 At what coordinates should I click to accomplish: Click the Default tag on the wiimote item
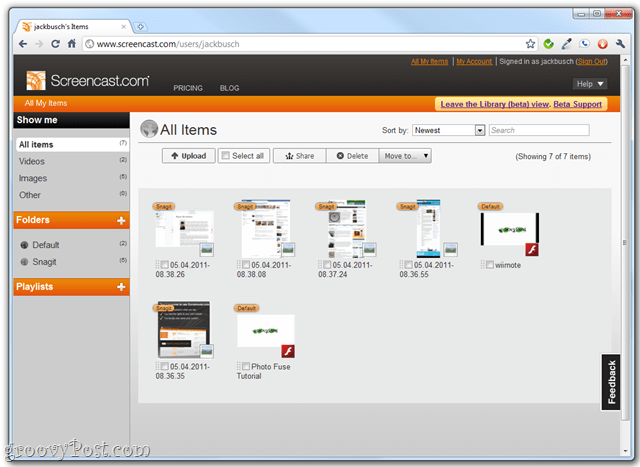tap(490, 207)
